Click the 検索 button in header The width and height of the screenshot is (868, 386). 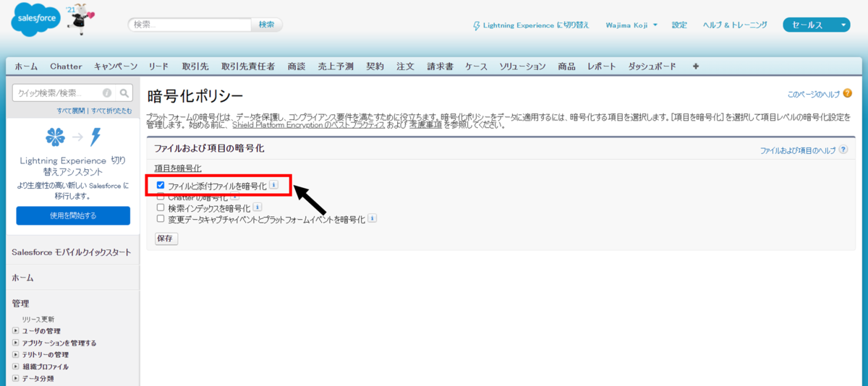[x=266, y=25]
